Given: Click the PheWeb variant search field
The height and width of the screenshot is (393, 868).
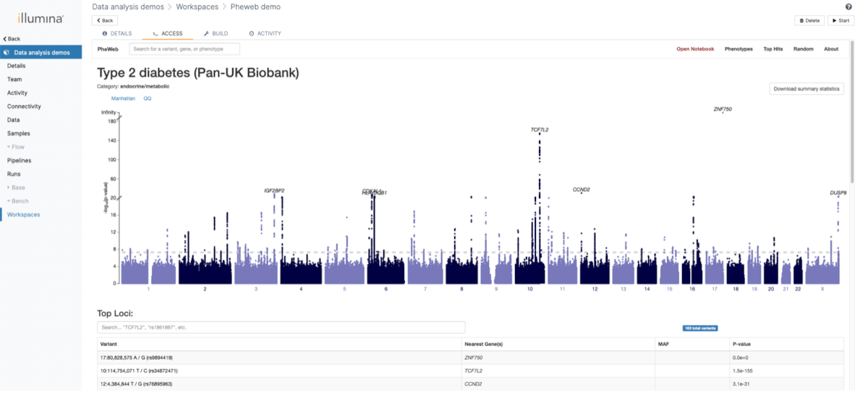Looking at the screenshot, I should coord(184,49).
